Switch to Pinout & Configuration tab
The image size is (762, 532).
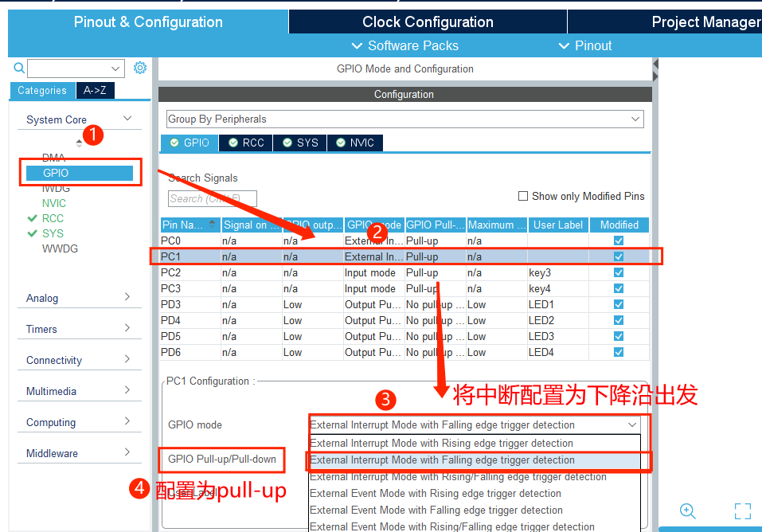click(148, 22)
